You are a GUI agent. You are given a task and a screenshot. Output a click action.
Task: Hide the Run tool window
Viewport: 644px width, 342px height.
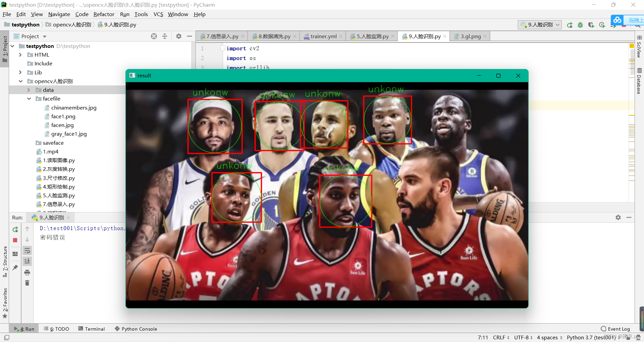[629, 217]
